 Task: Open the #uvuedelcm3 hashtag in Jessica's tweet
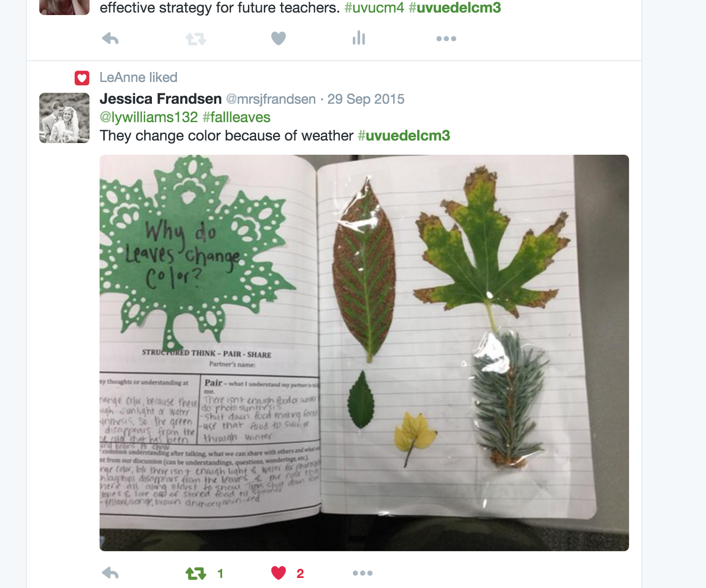404,136
